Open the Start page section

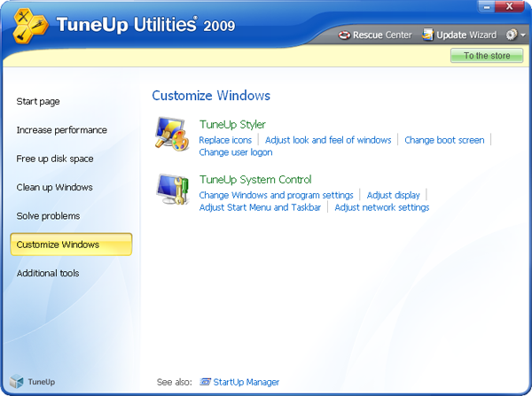click(38, 101)
